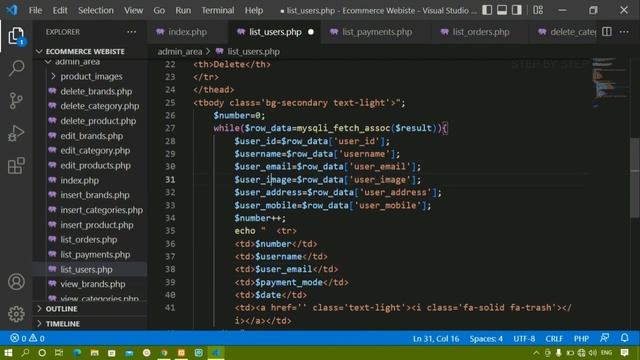Click the feedback icon in status bar

[x=604, y=338]
